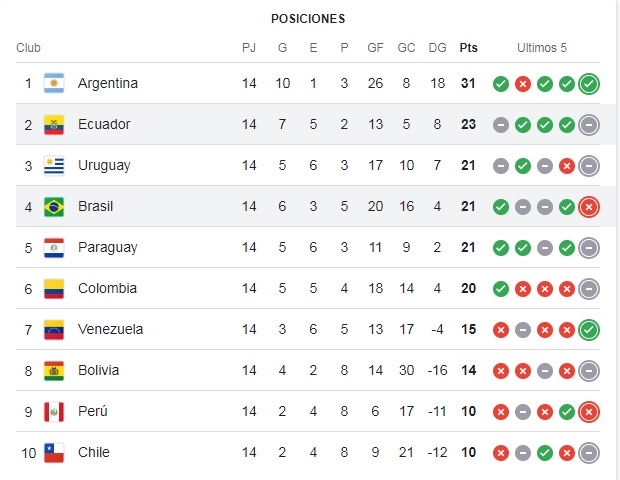Image resolution: width=620 pixels, height=480 pixels.
Task: Click the Venezuela flag icon
Action: click(x=54, y=329)
